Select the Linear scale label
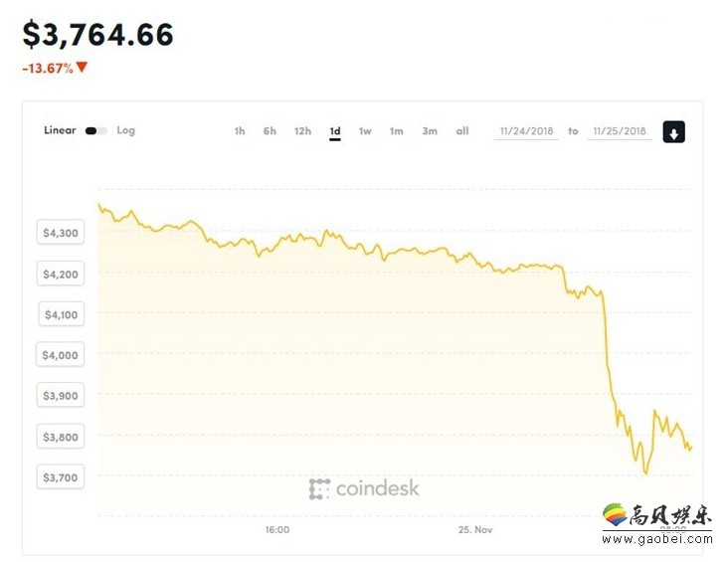728x562 pixels. click(x=60, y=130)
